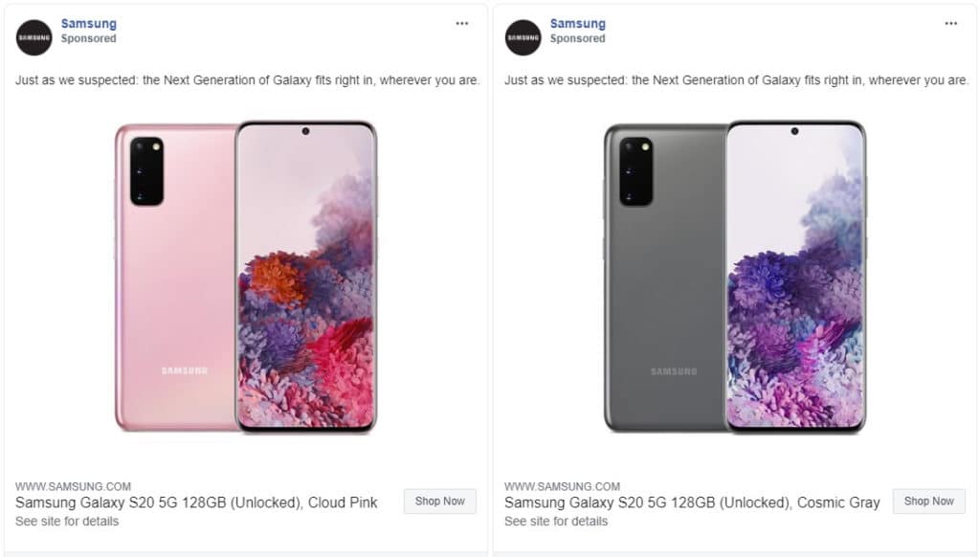The width and height of the screenshot is (980, 557).
Task: Open the Cosmic Gray Galaxy S20 product image
Action: [735, 277]
